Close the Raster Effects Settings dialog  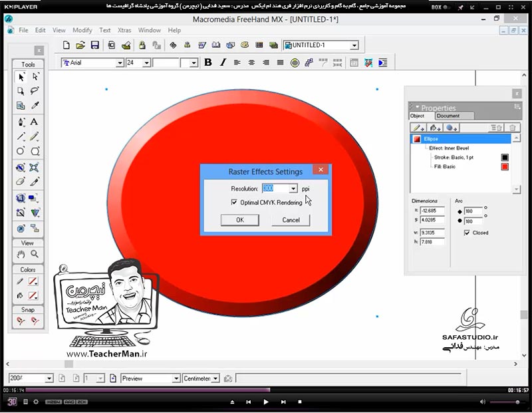(x=321, y=170)
